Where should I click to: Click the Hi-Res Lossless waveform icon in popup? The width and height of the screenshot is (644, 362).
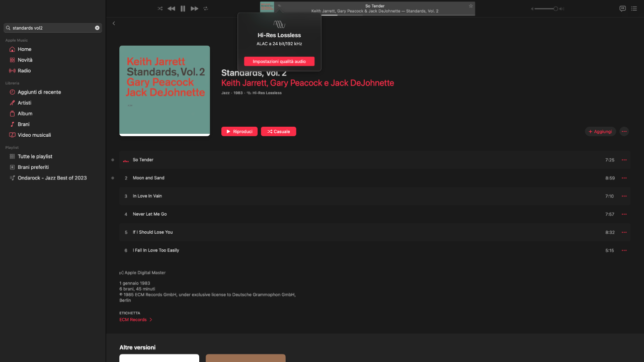279,24
